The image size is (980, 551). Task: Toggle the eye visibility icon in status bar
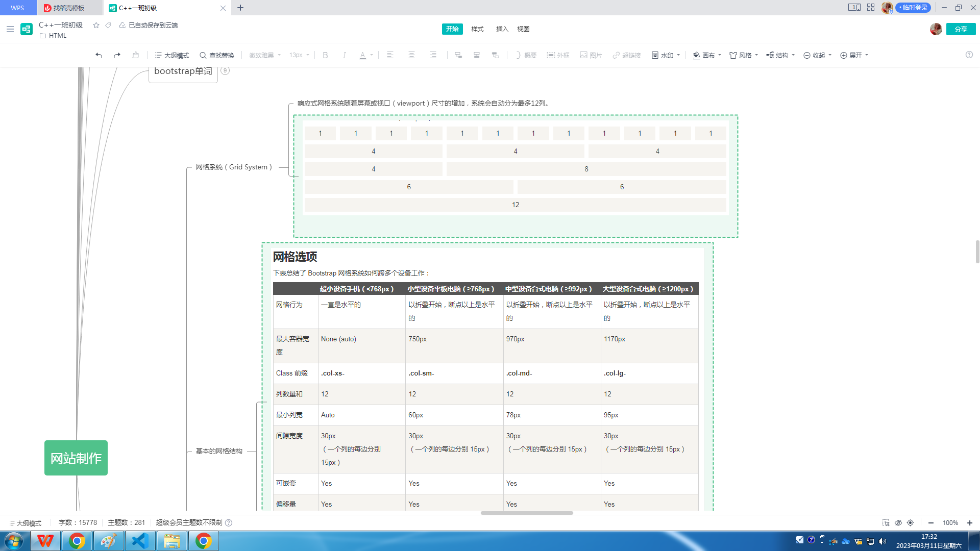(898, 522)
